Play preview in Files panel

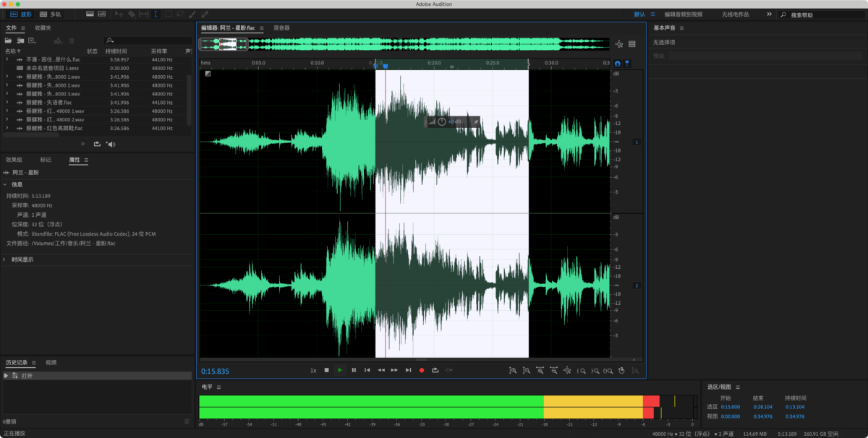(84, 144)
